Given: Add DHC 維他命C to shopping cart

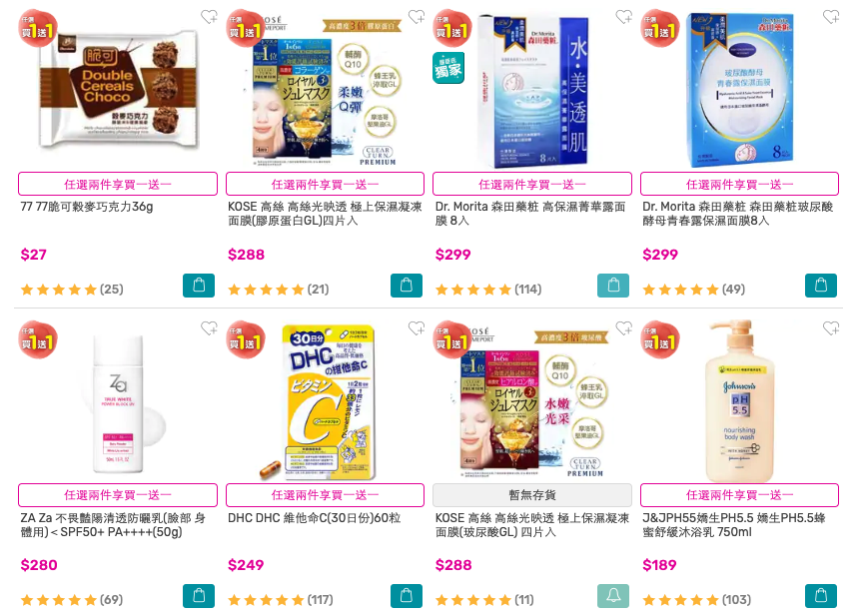Looking at the screenshot, I should (407, 596).
